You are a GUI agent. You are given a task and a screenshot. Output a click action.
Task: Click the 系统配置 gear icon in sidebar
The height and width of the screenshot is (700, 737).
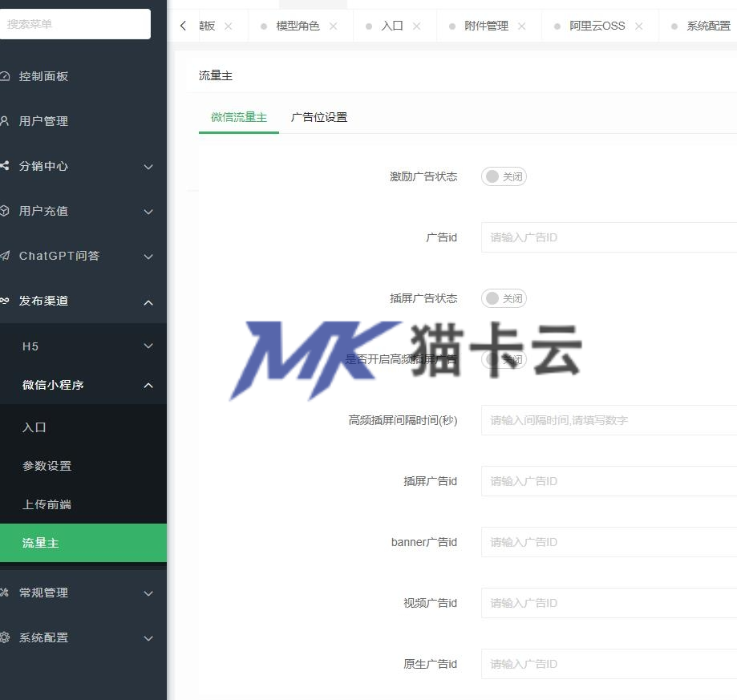pyautogui.click(x=4, y=637)
